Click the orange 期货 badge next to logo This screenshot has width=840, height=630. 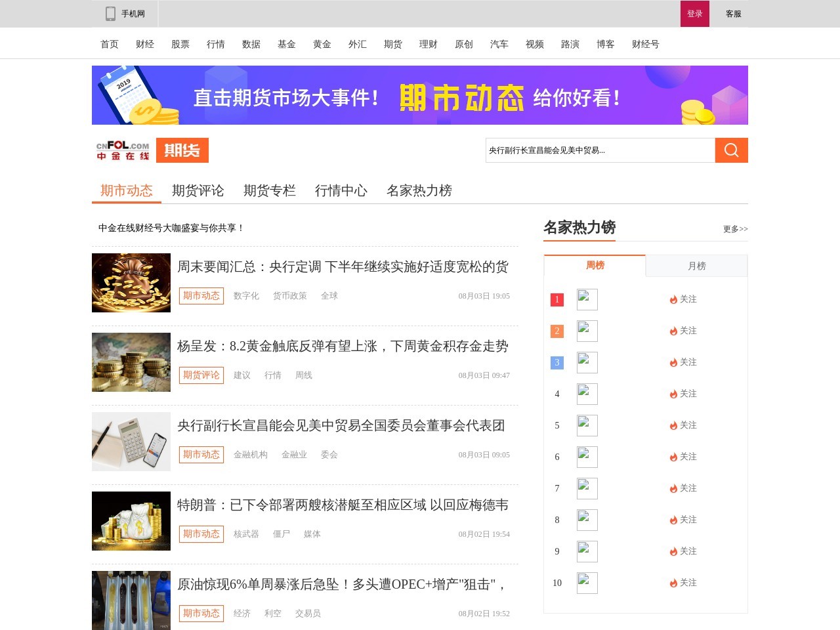pos(182,150)
